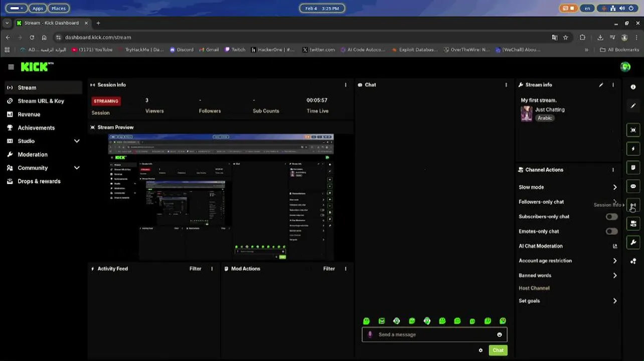
Task: Toggle lightning Activity Feed widget icon
Action: (x=633, y=149)
